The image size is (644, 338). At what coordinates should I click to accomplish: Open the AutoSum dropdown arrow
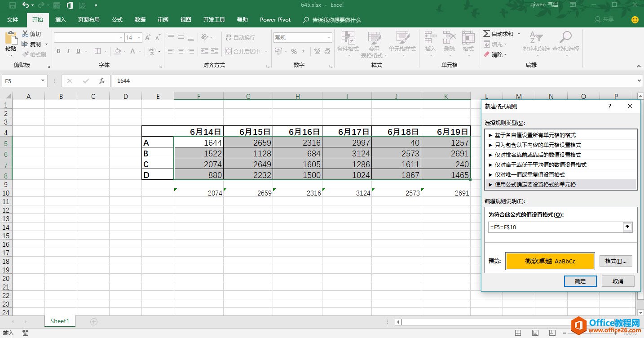point(519,34)
